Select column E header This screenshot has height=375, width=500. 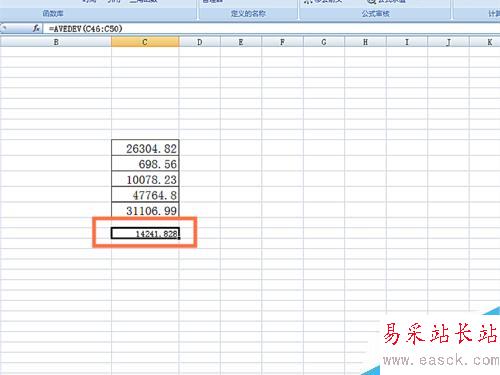[241, 42]
